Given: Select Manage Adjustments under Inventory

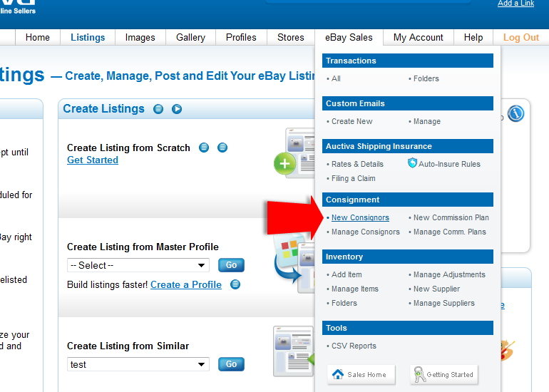Looking at the screenshot, I should tap(449, 274).
